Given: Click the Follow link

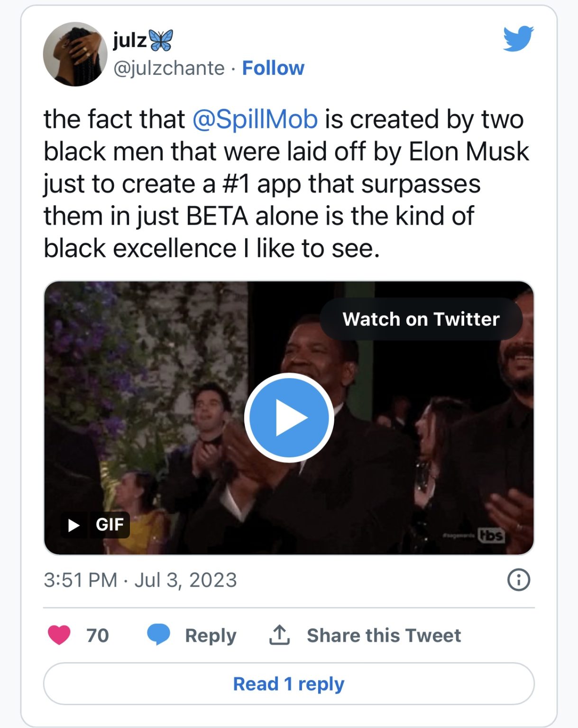Looking at the screenshot, I should (x=273, y=68).
